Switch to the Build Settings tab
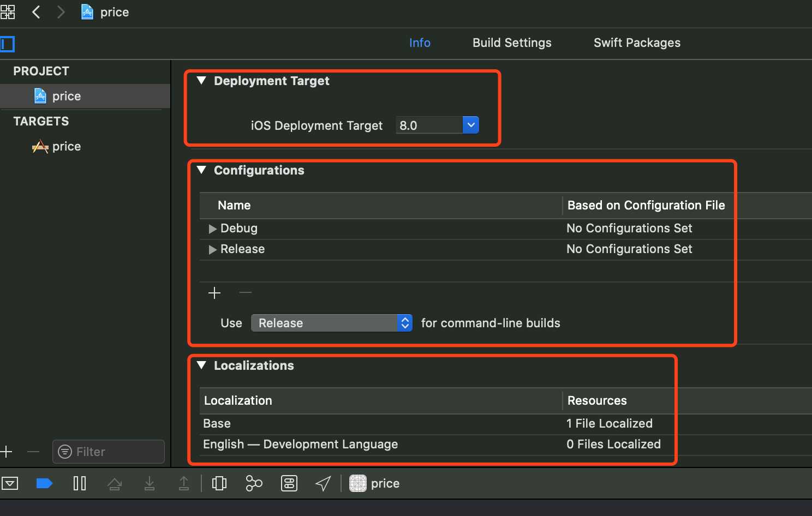 pyautogui.click(x=512, y=43)
